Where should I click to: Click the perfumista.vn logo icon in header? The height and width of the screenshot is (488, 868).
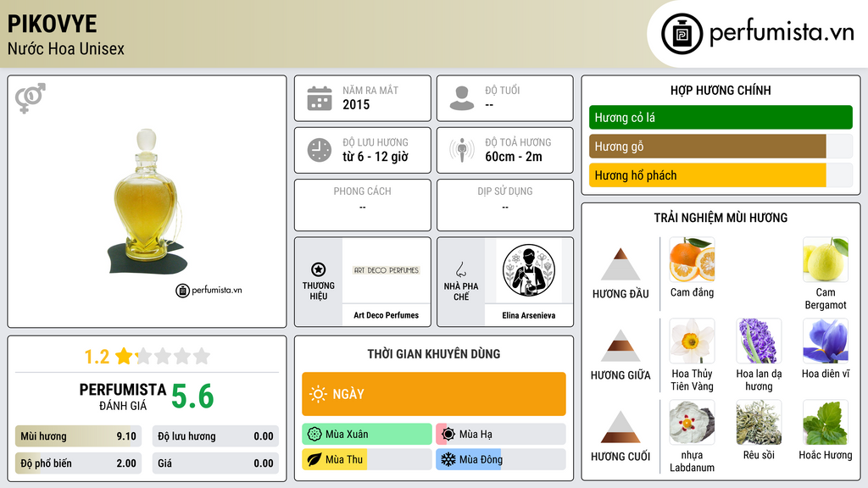tap(682, 34)
